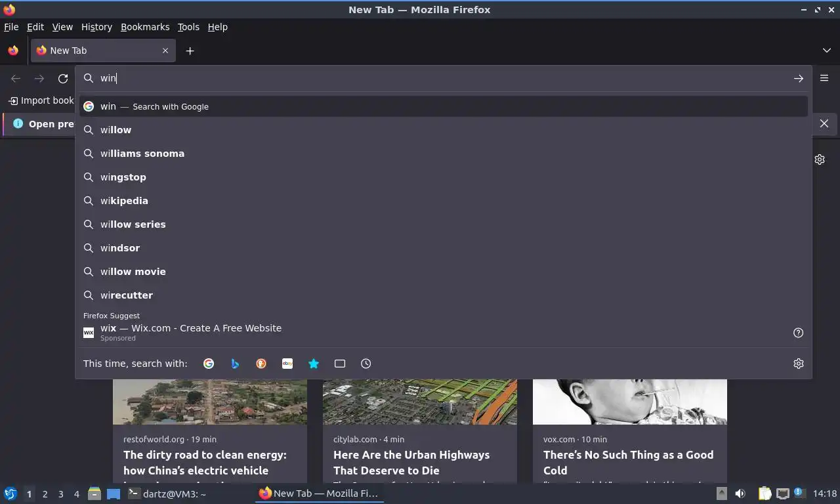Open Urban Highways That Deserve to Die article
The width and height of the screenshot is (840, 504).
coord(411,463)
